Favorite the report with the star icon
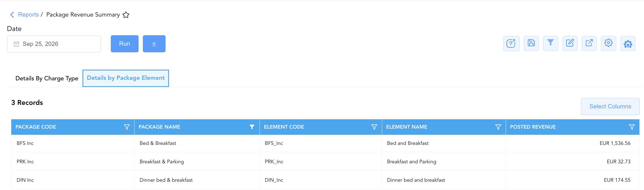644x190 pixels. click(126, 15)
